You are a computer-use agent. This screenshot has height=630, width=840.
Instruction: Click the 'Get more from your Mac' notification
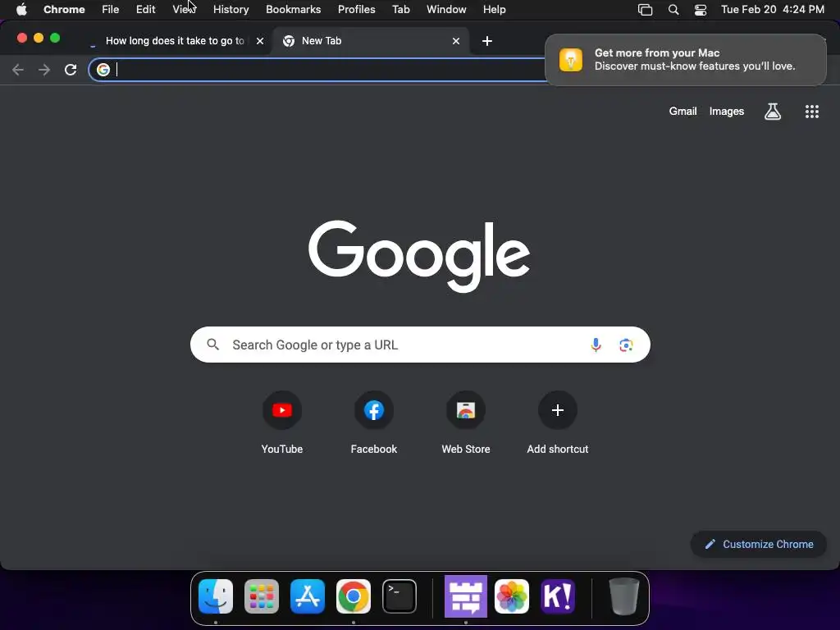686,59
